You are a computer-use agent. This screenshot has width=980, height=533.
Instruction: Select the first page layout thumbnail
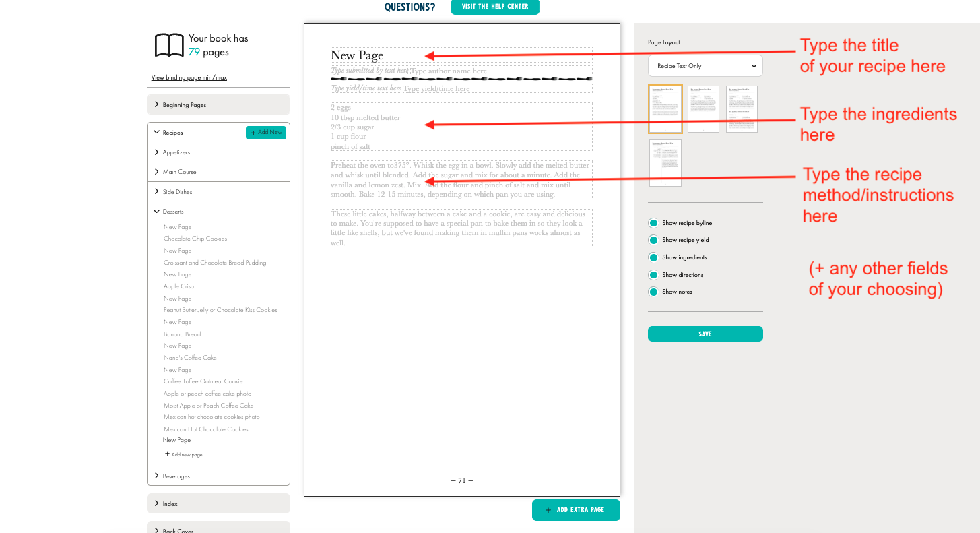coord(665,108)
